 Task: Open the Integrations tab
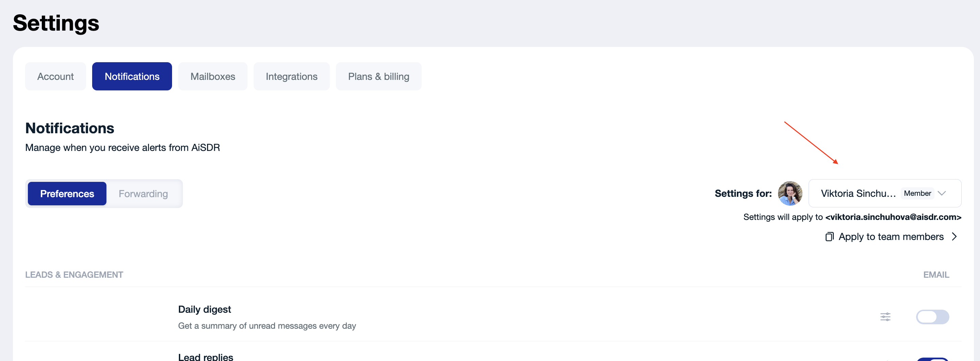click(291, 76)
